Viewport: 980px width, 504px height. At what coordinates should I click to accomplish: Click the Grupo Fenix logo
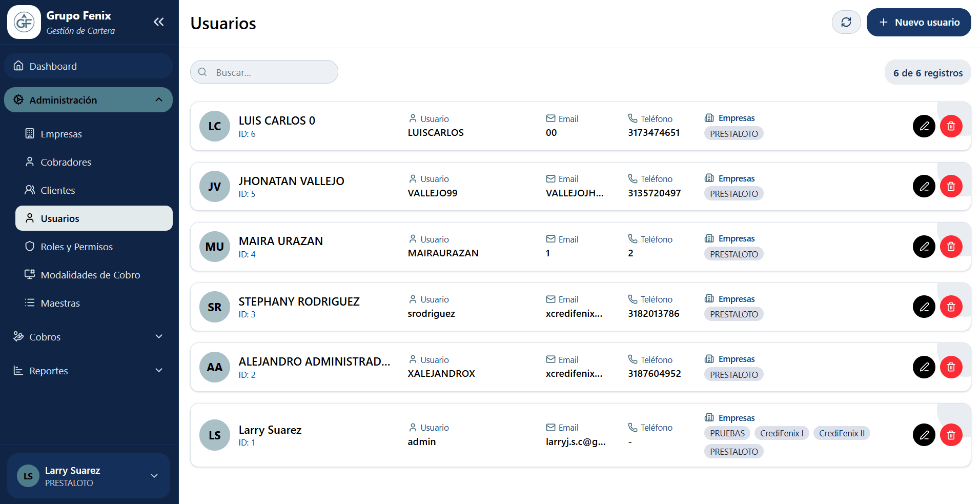point(24,22)
